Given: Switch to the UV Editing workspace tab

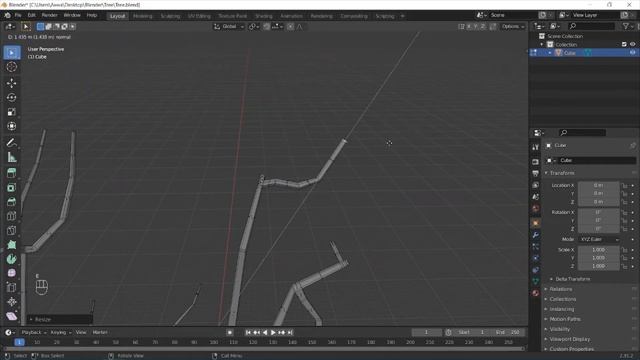Looking at the screenshot, I should coord(199,16).
